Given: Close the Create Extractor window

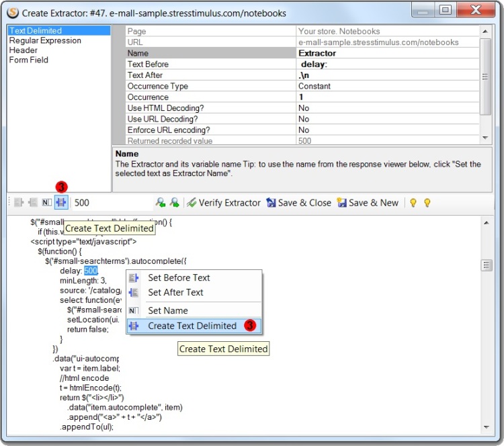Looking at the screenshot, I should click(x=476, y=9).
